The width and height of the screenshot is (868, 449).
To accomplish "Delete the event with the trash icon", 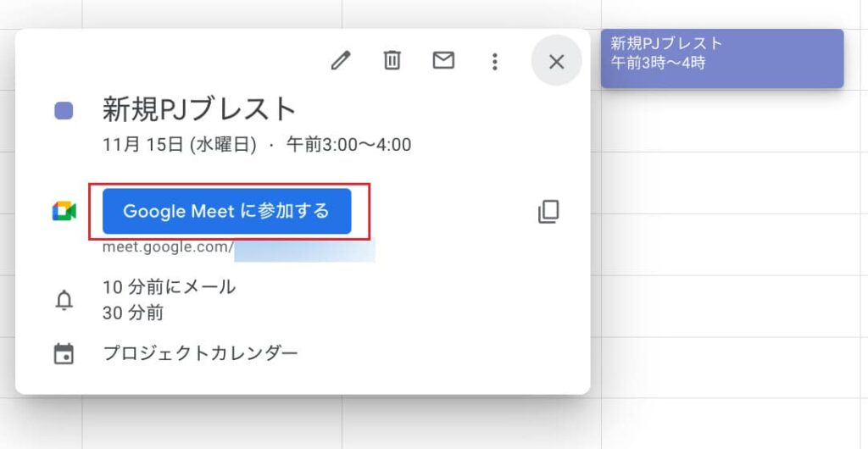I will coord(392,61).
